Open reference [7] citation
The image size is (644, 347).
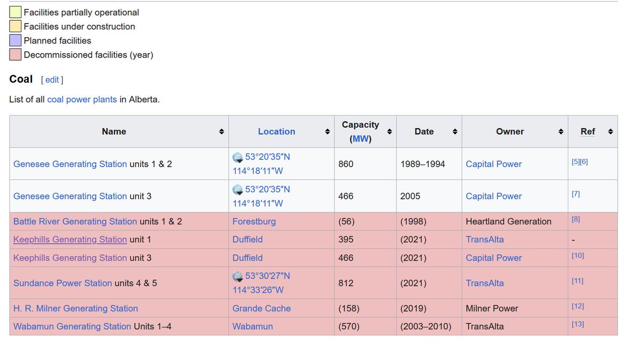(576, 194)
